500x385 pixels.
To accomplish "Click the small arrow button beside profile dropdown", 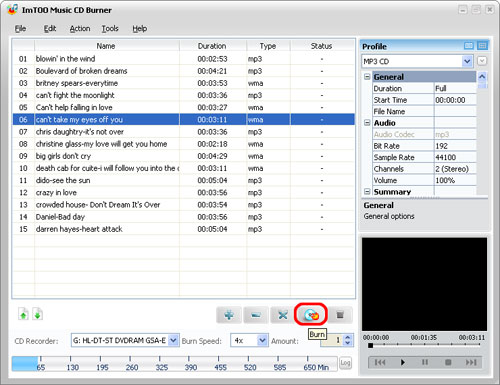I will pos(482,61).
